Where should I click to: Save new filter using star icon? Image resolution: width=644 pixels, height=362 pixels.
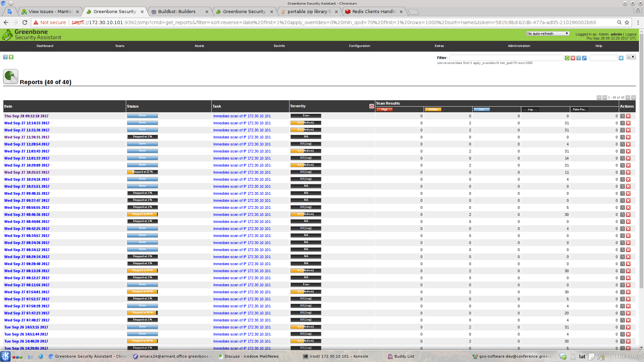tap(621, 58)
